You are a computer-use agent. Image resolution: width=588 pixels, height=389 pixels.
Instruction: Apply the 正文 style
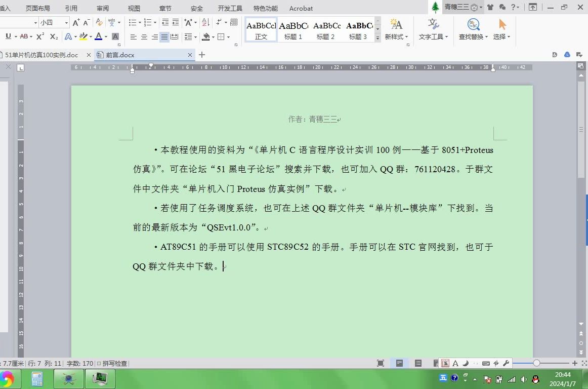tap(261, 29)
